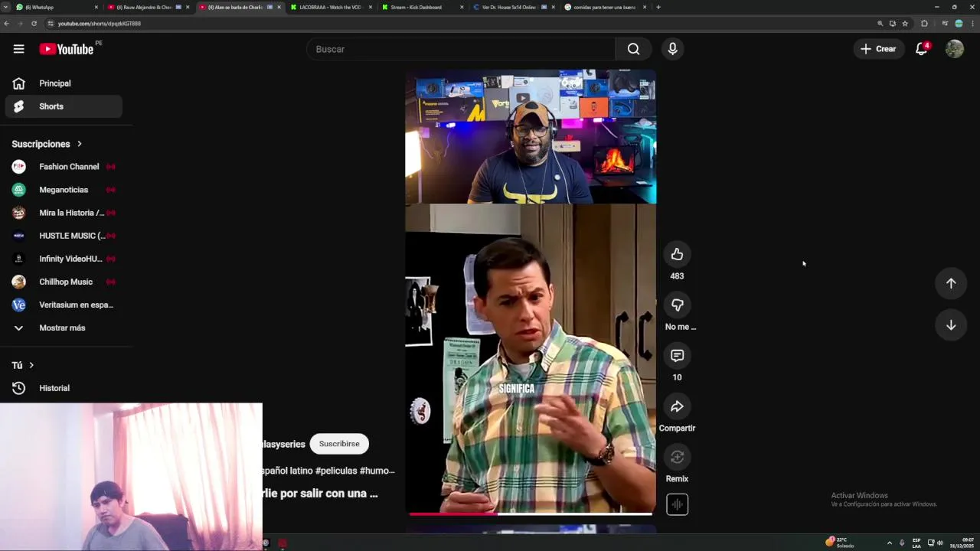This screenshot has height=551, width=980.
Task: Switch to the WhatsApp tab
Action: (57, 7)
